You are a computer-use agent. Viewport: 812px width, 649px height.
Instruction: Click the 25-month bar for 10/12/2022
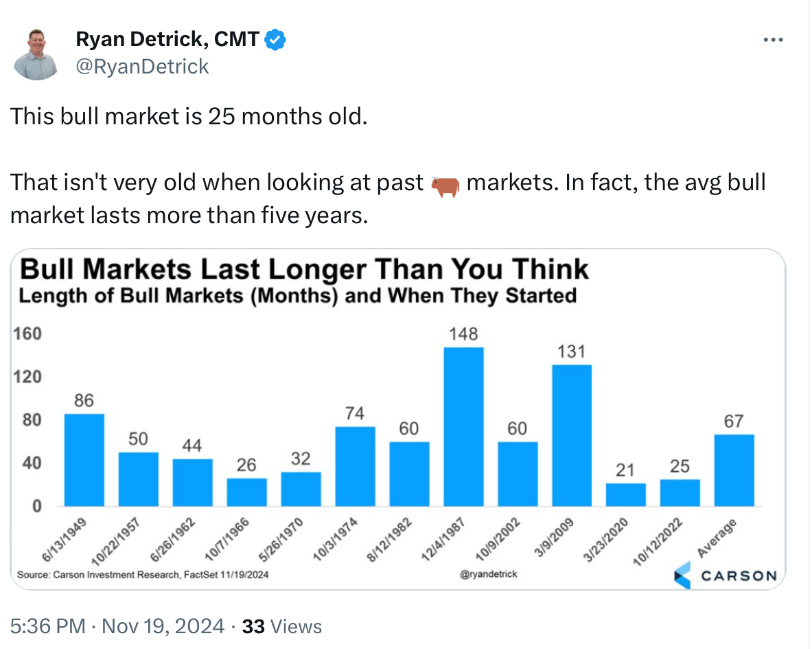coord(680,492)
